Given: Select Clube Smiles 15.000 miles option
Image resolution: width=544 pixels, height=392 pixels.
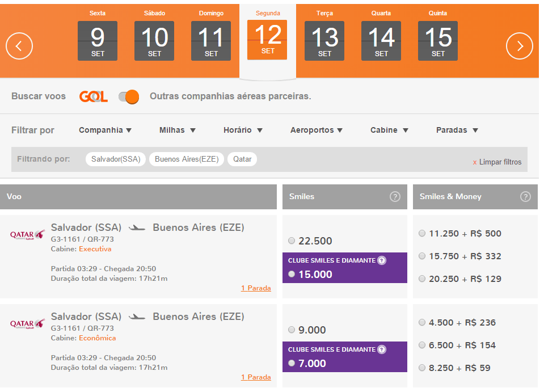Looking at the screenshot, I should point(292,274).
